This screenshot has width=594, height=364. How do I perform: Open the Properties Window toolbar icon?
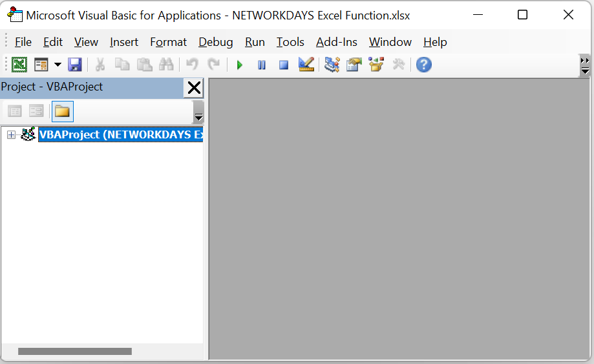354,65
